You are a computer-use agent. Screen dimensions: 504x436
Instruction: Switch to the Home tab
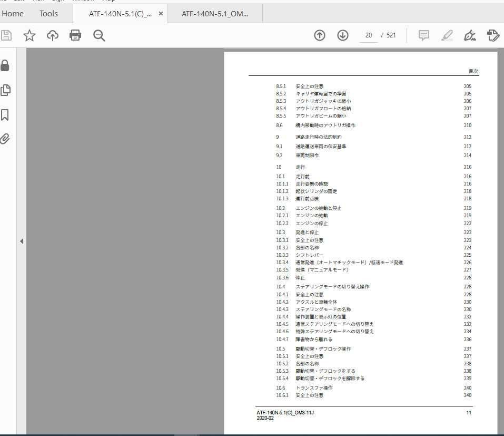(13, 14)
